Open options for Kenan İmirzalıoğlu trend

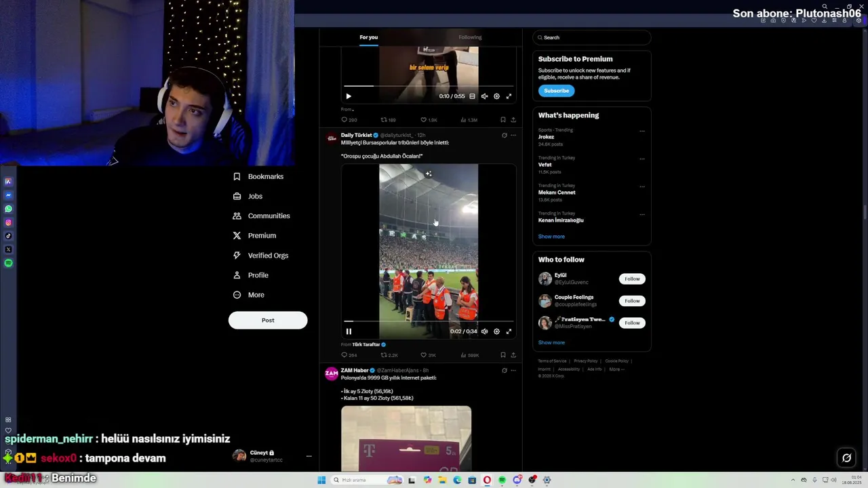642,214
